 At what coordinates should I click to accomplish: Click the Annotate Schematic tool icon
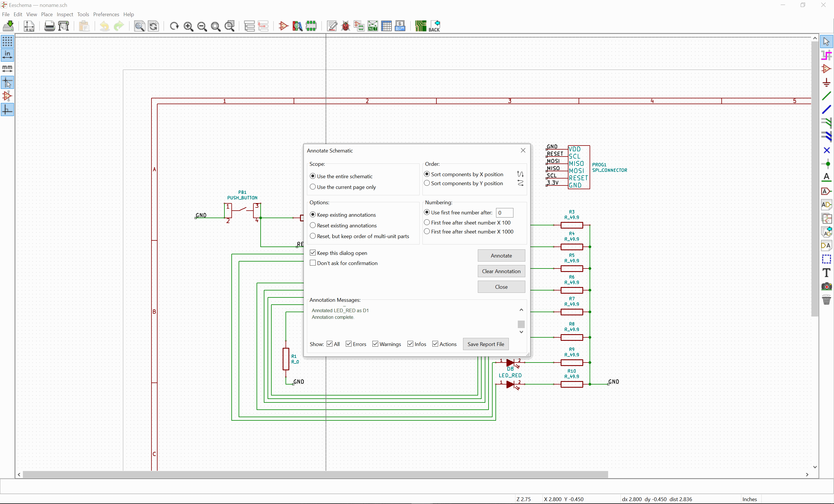point(332,25)
